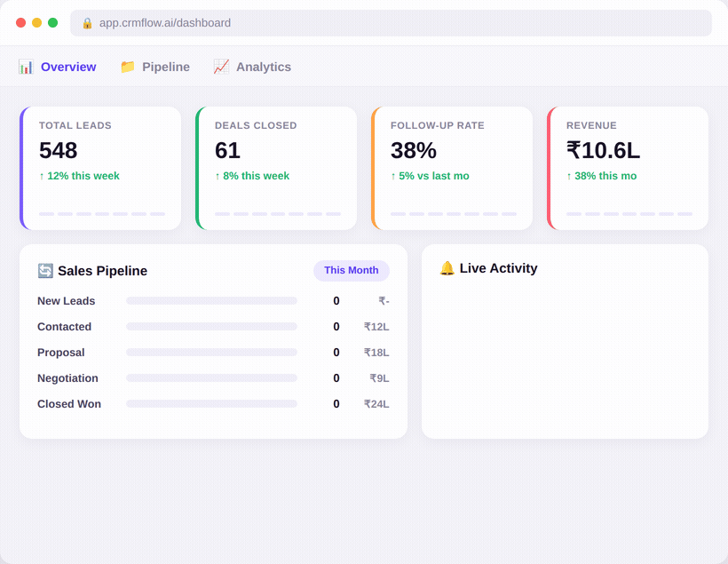Click the yellow minimize window button
Screen dimensions: 728x564
point(36,23)
